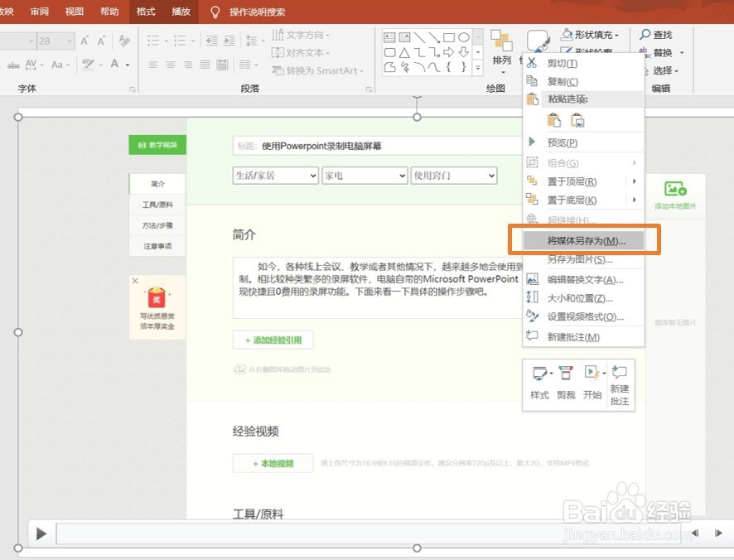Open 开始 playback start option
This screenshot has width=734, height=560.
tap(592, 383)
